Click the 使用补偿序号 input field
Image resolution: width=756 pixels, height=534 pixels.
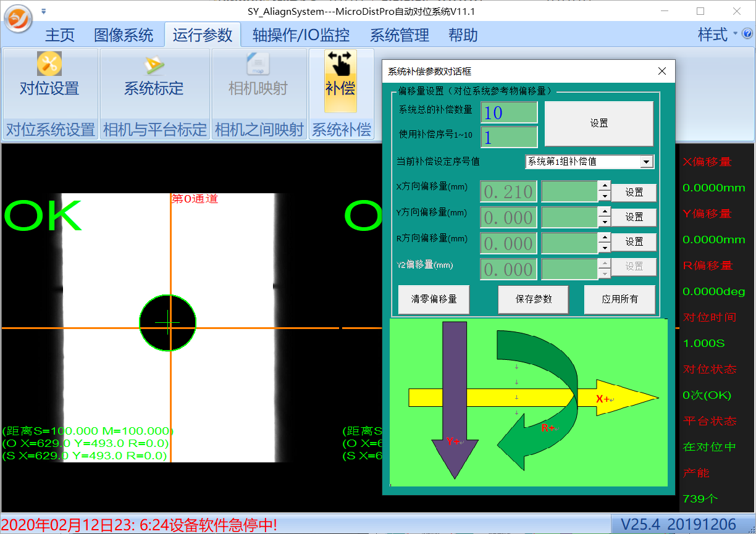[509, 137]
